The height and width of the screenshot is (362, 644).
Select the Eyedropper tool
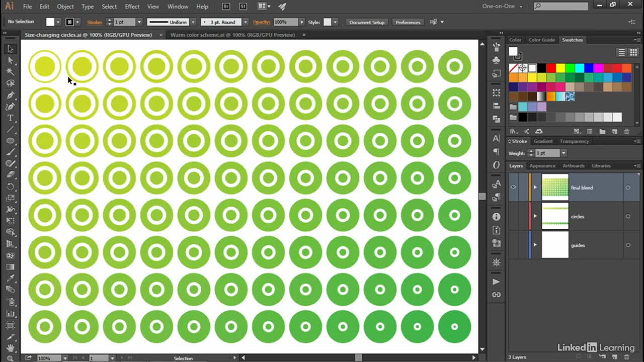[10, 278]
